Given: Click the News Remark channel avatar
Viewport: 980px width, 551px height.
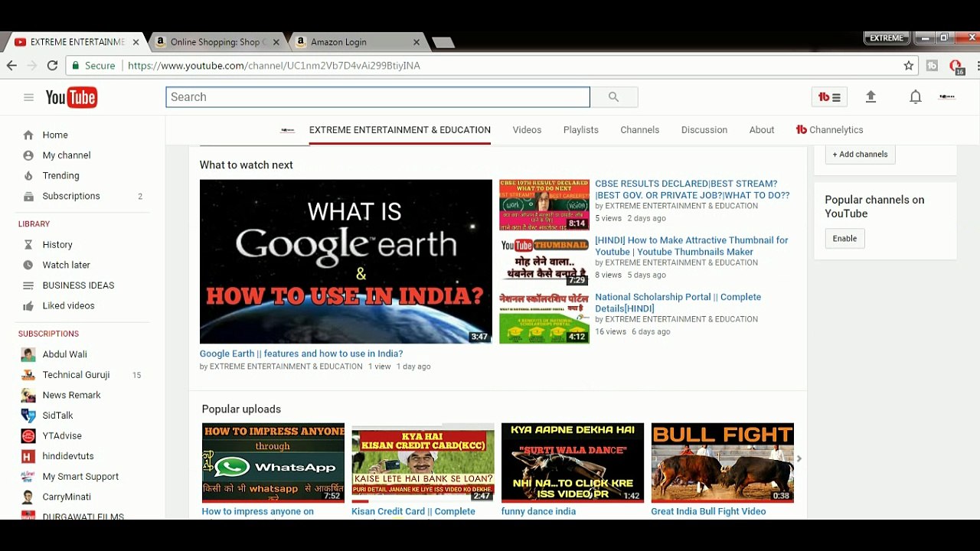Looking at the screenshot, I should point(28,395).
